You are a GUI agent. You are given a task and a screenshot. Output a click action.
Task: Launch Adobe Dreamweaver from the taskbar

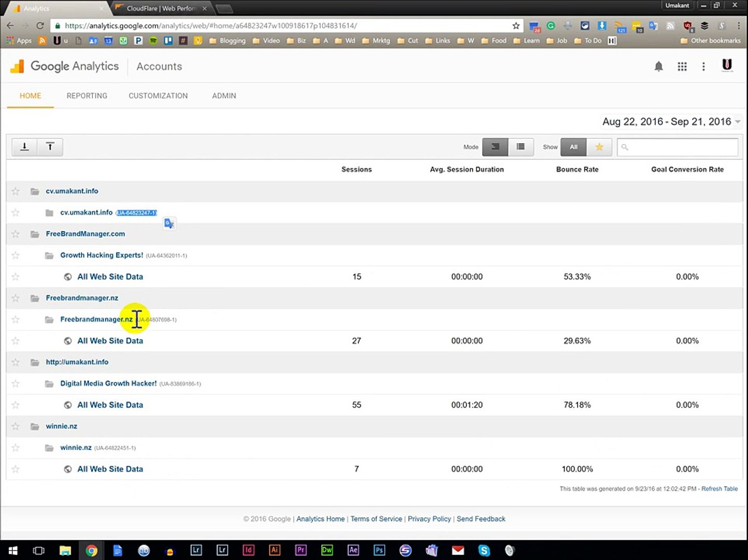tap(327, 550)
